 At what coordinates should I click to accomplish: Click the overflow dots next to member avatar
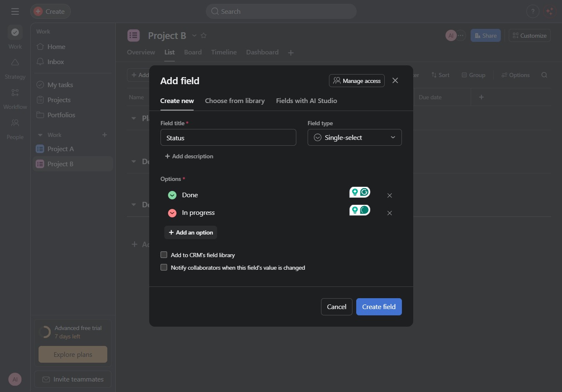coord(461,36)
